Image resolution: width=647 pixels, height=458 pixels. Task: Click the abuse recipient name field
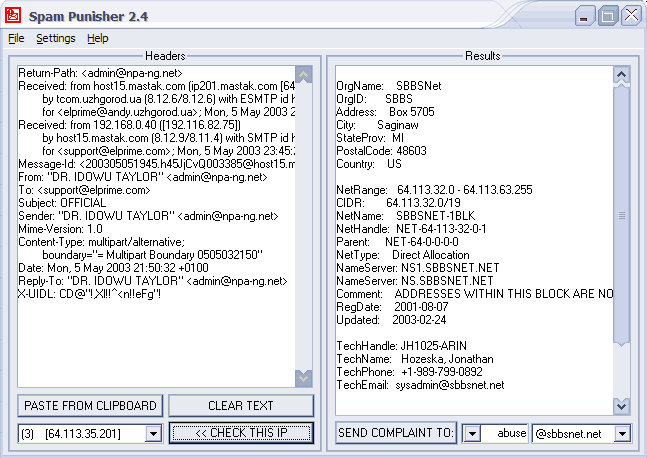click(504, 434)
